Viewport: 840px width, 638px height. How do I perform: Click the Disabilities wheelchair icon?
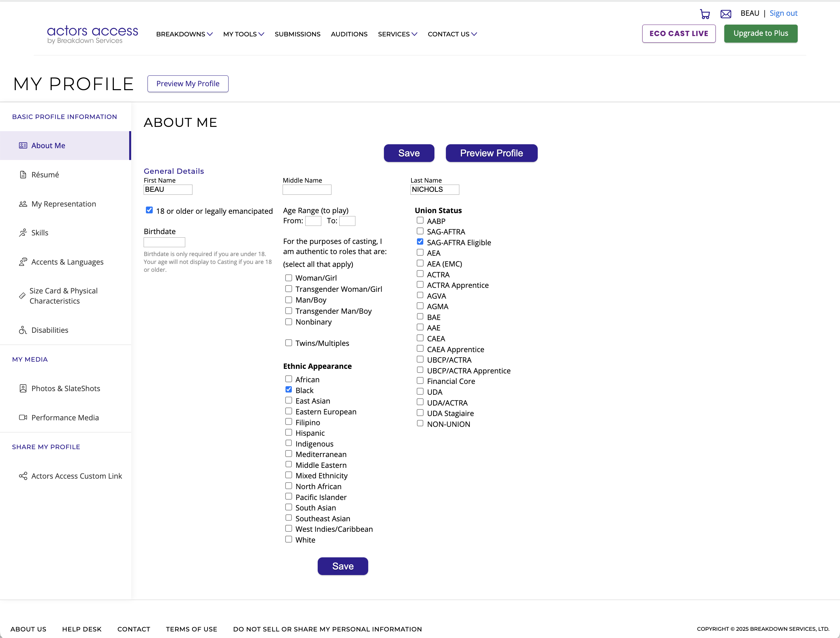tap(23, 330)
